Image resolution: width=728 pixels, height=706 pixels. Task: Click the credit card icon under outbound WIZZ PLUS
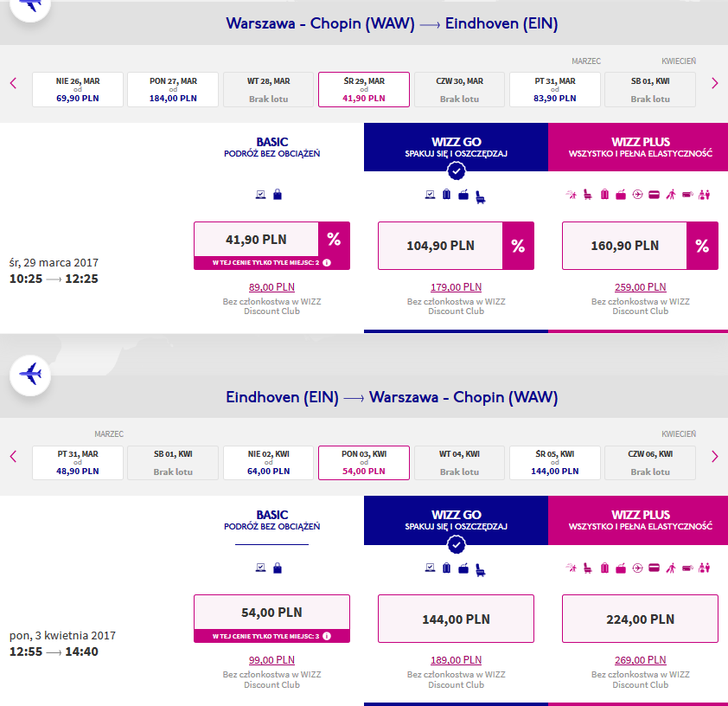click(655, 195)
